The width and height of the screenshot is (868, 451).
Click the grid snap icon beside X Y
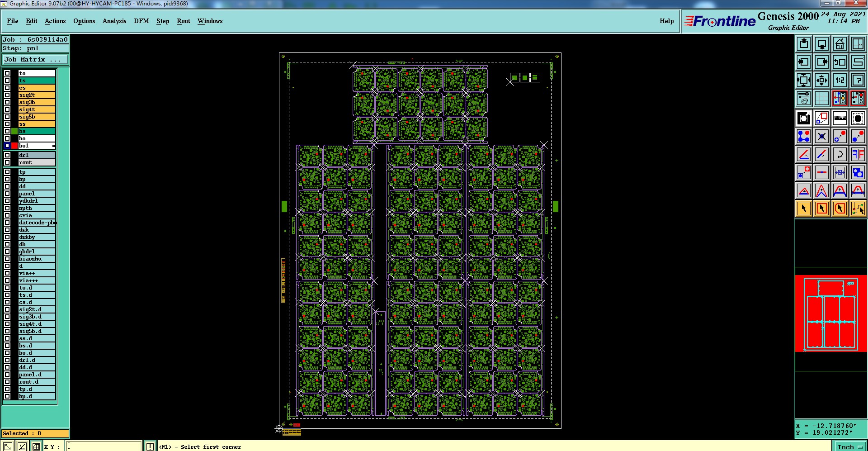(x=36, y=446)
